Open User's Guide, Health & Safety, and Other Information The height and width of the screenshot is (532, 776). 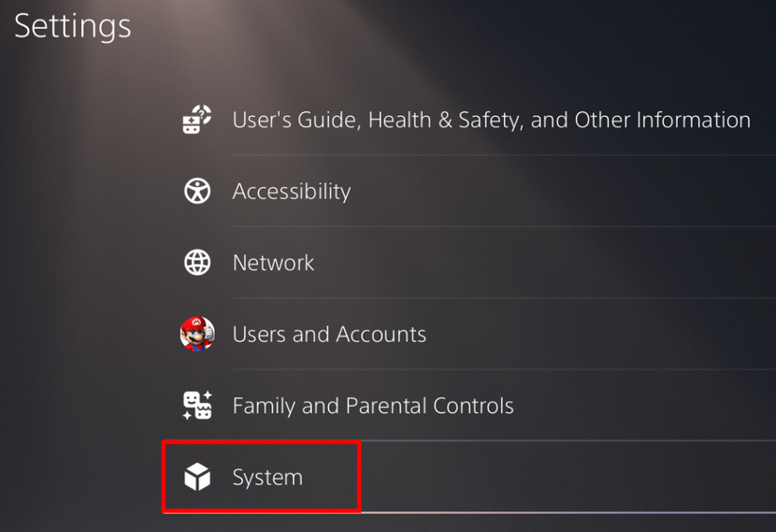tap(491, 121)
